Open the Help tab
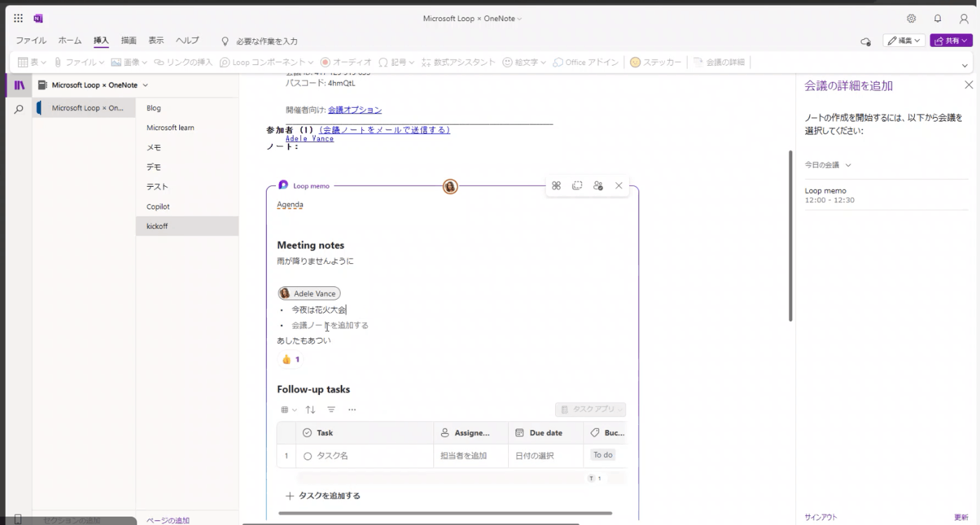Image resolution: width=980 pixels, height=525 pixels. click(x=187, y=41)
